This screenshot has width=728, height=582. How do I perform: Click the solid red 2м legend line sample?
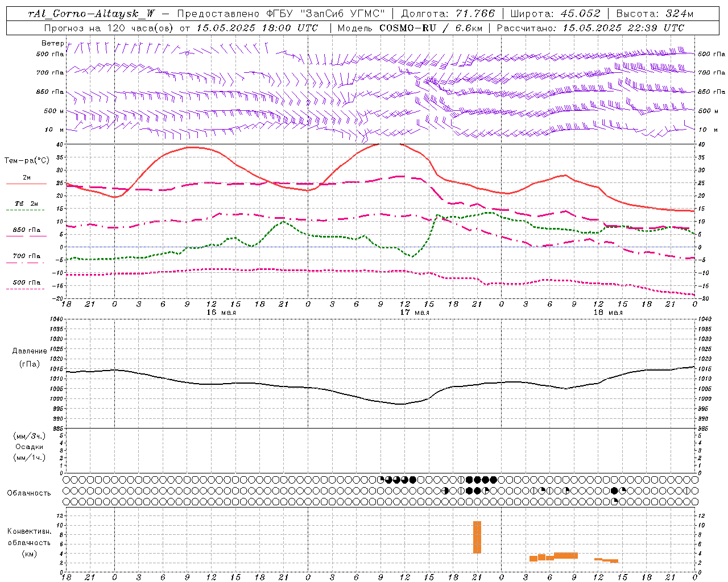click(x=26, y=184)
